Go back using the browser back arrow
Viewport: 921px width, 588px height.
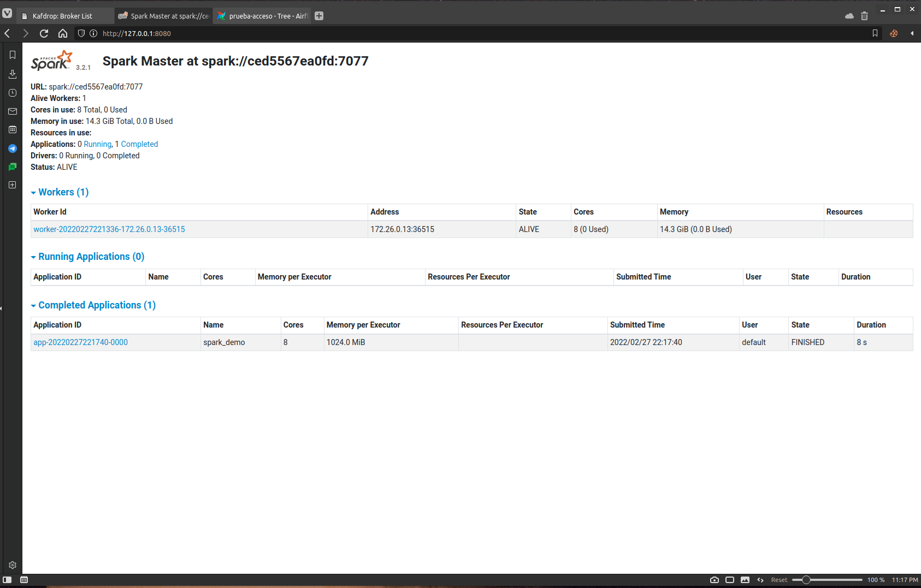tap(8, 33)
